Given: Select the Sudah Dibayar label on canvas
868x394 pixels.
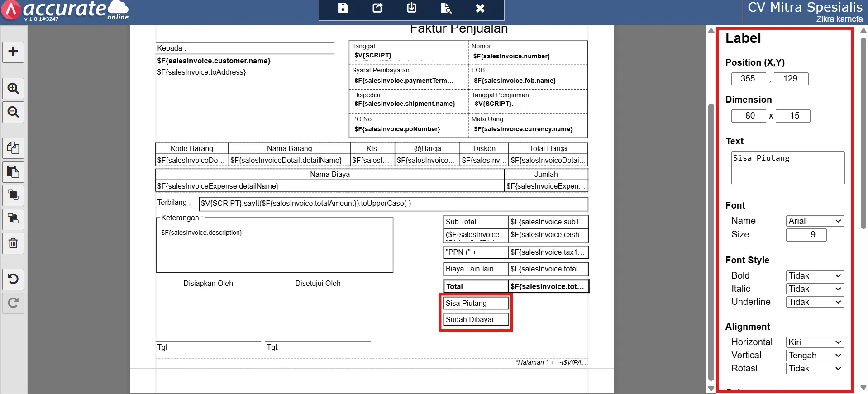Looking at the screenshot, I should (476, 319).
